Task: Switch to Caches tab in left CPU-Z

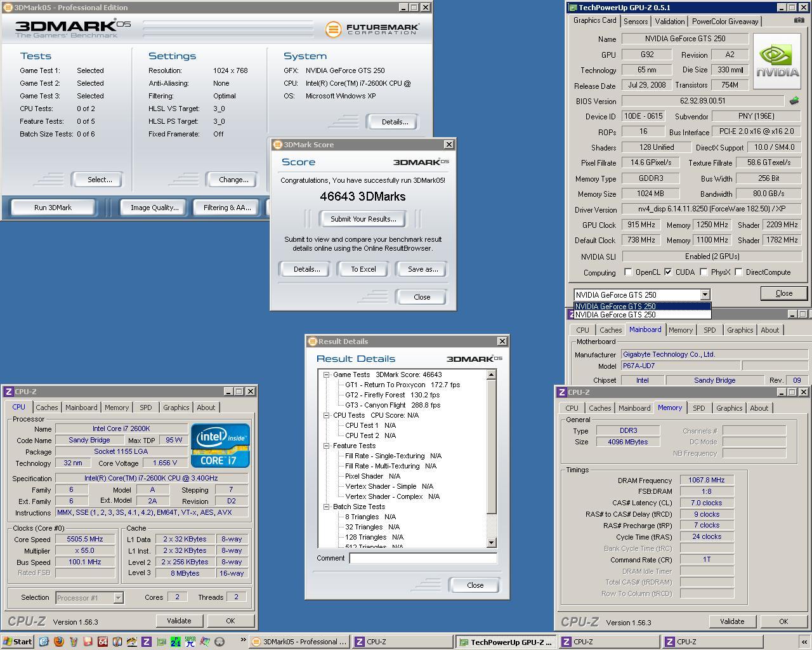Action: coord(47,408)
